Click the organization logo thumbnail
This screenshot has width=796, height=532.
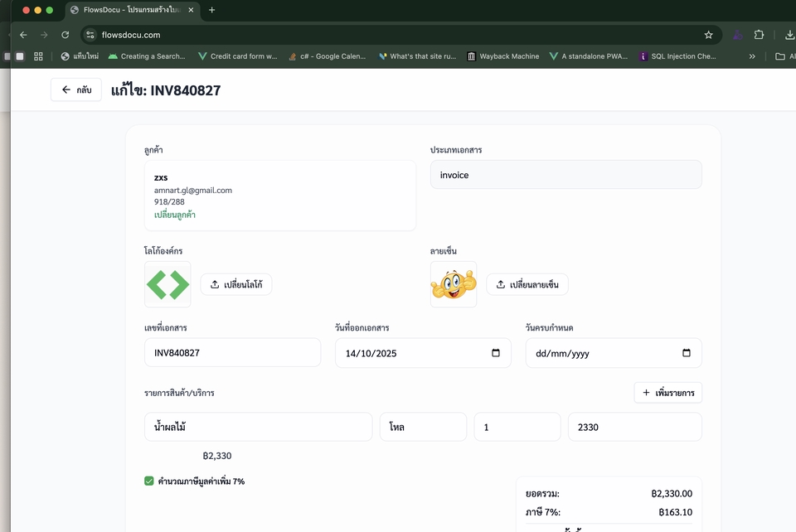tap(167, 284)
